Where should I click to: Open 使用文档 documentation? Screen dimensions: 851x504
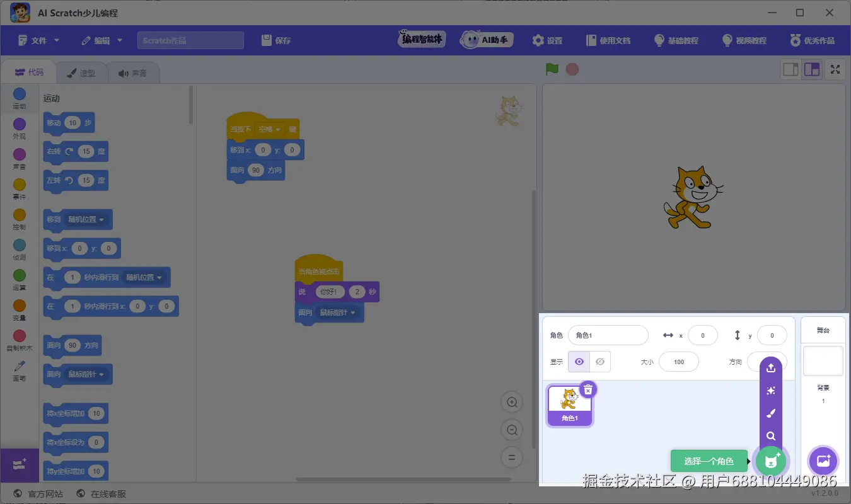click(x=608, y=40)
